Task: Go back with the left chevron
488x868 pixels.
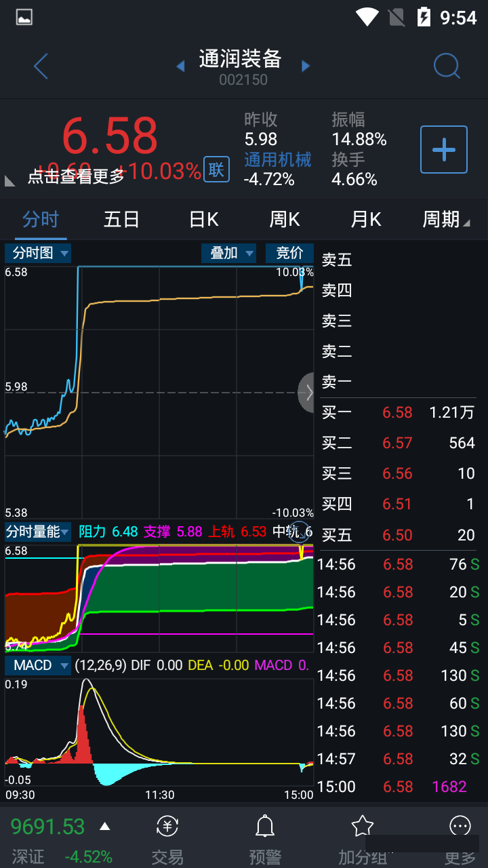Action: (41, 66)
